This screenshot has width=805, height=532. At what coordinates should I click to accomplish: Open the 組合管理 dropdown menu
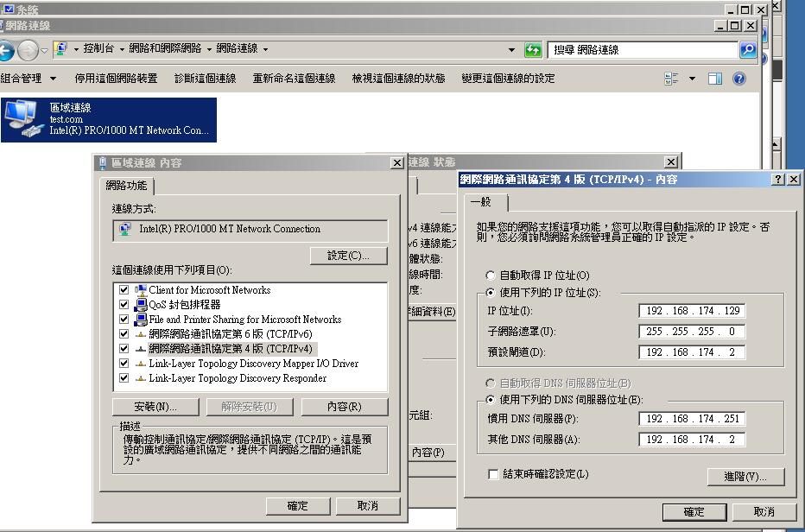pyautogui.click(x=29, y=79)
